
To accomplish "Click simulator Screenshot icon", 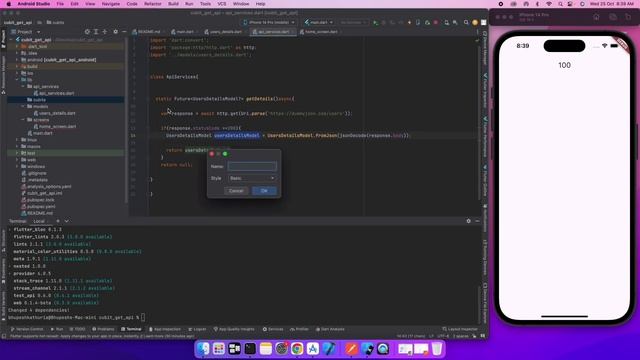I will click(x=613, y=17).
